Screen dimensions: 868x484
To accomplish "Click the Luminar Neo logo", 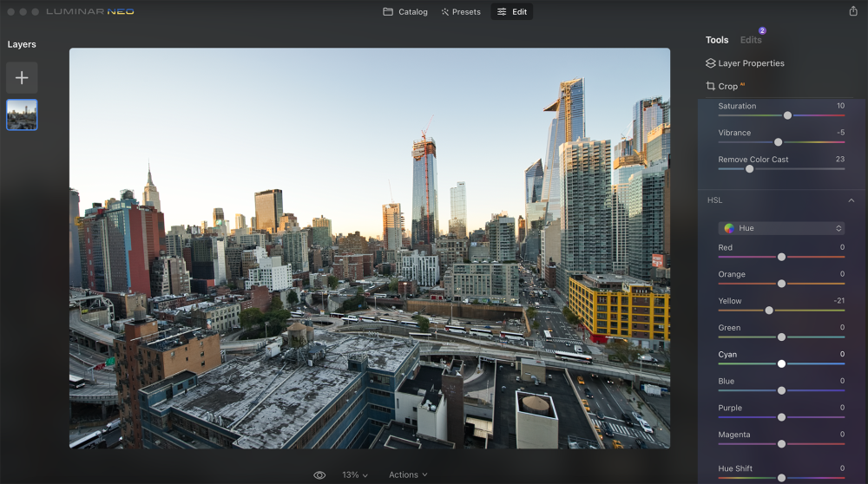I will [x=90, y=11].
